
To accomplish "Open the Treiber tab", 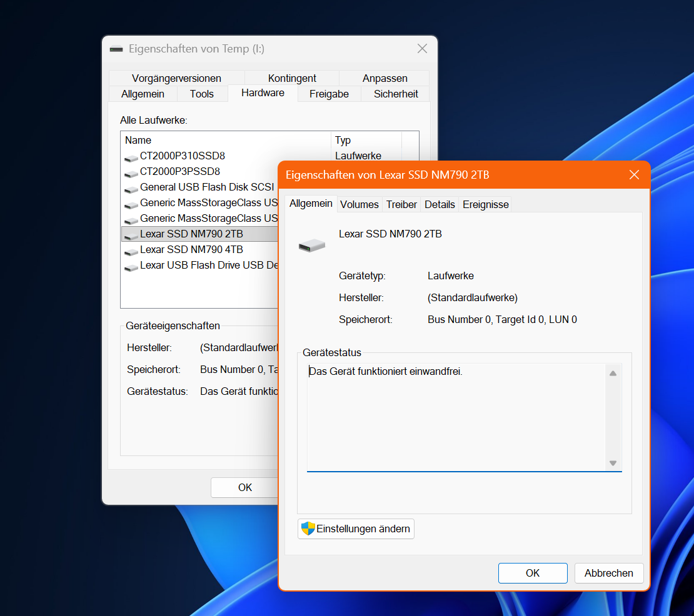I will pyautogui.click(x=401, y=204).
